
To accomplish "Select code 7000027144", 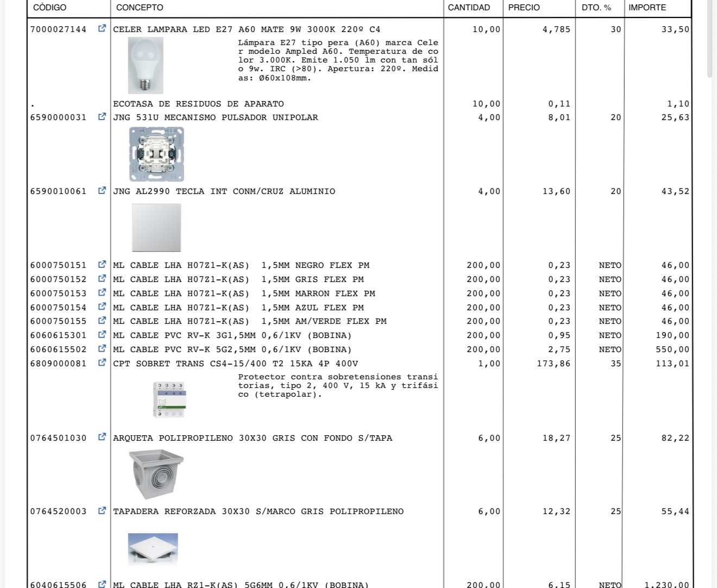I will [x=58, y=29].
